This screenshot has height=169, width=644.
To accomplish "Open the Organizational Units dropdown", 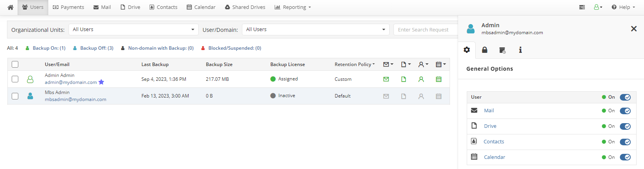I will [x=133, y=30].
